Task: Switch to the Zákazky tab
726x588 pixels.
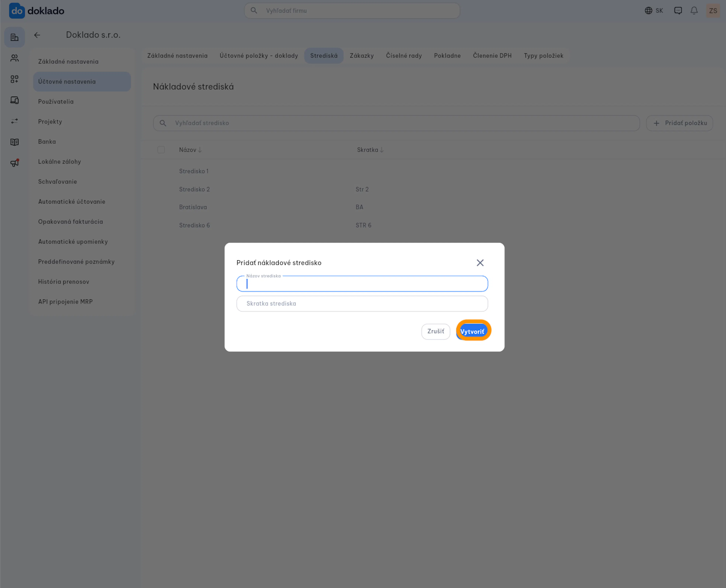Action: (362, 56)
